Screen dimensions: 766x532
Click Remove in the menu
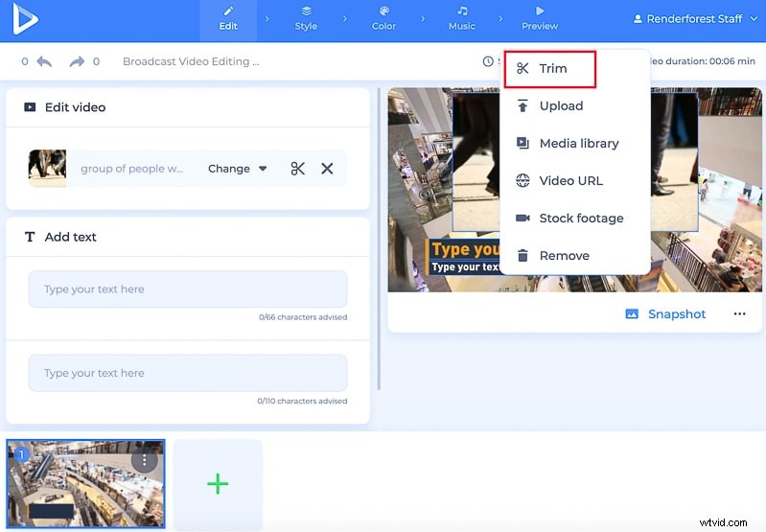tap(565, 256)
